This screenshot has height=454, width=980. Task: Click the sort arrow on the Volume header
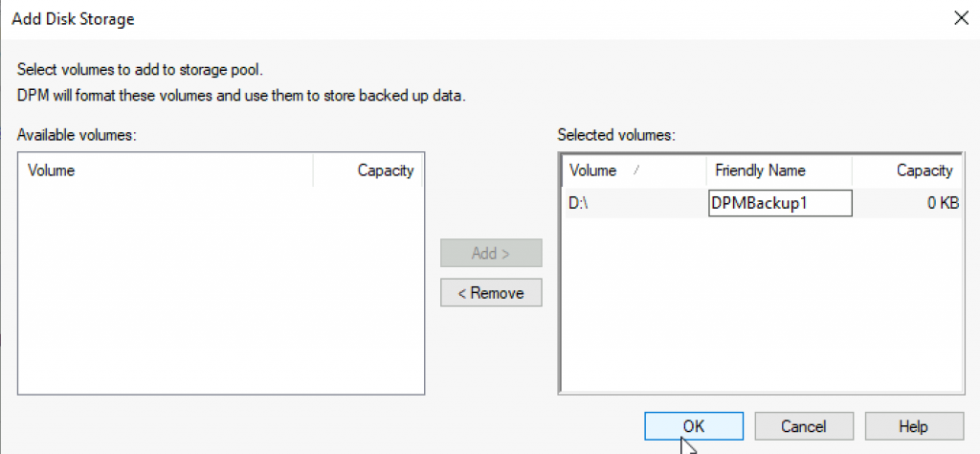tap(635, 170)
